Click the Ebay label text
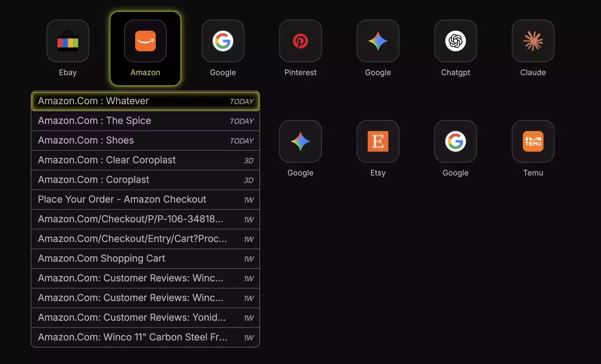Viewport: 601px width, 364px height. click(x=68, y=73)
